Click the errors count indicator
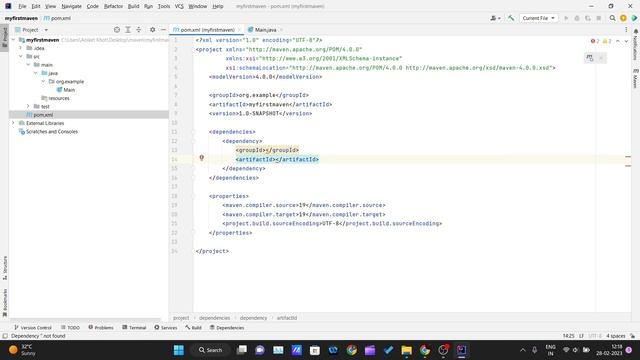The image size is (640, 360). (x=595, y=41)
